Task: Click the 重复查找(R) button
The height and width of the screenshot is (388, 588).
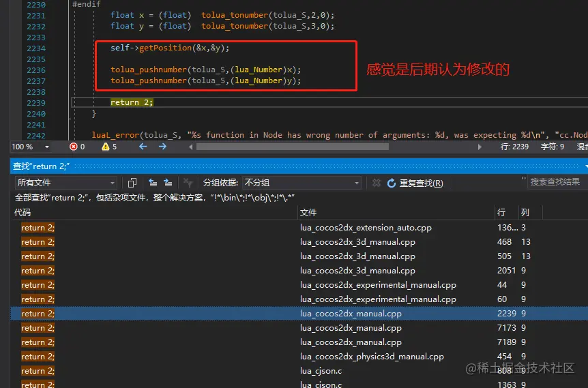Action: (415, 183)
